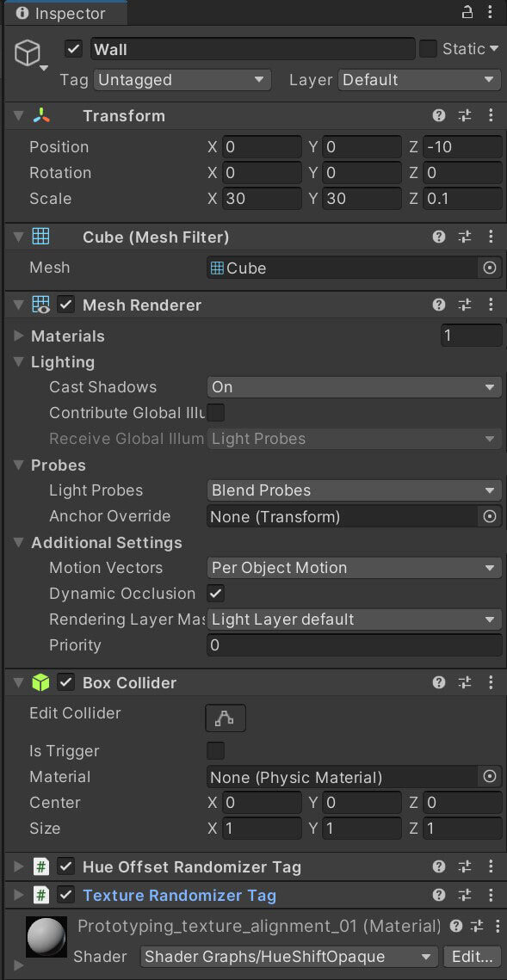Image resolution: width=507 pixels, height=980 pixels.
Task: Open the Transform component help icon
Action: coord(439,115)
